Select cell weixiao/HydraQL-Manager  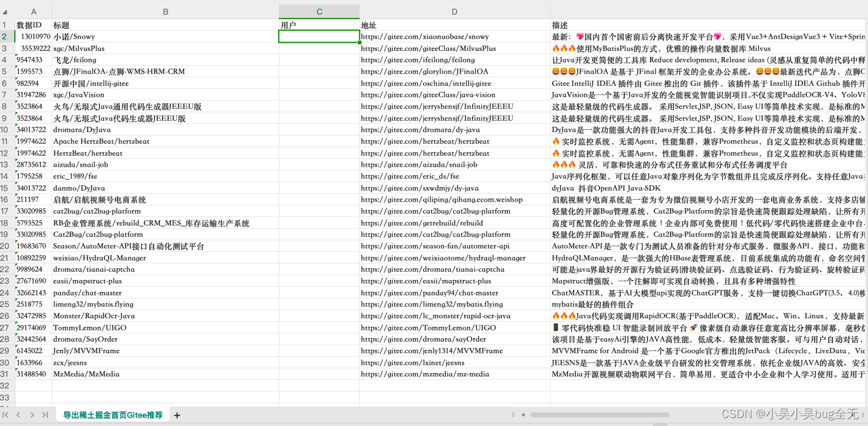pyautogui.click(x=165, y=258)
